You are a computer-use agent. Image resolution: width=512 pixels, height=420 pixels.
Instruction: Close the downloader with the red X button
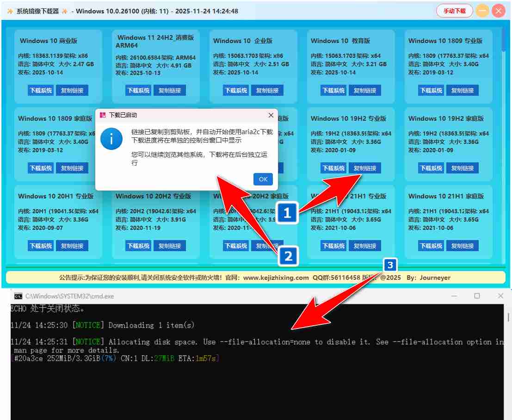pos(498,11)
